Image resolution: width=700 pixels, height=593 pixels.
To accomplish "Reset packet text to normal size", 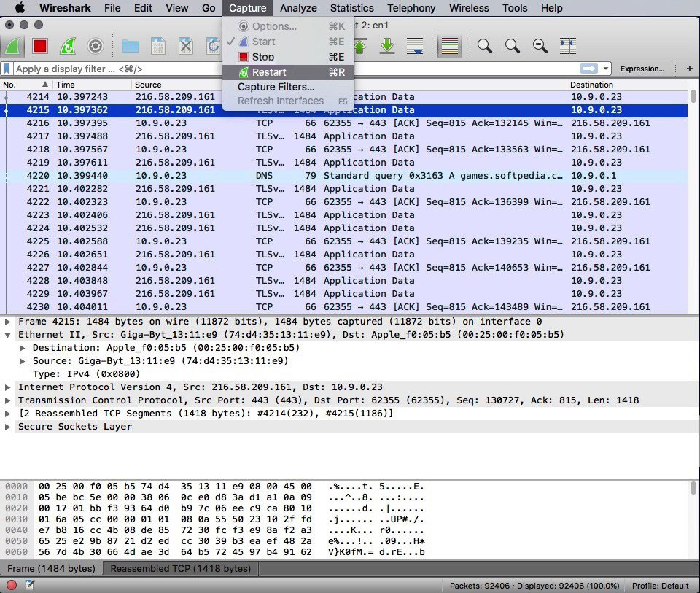I will click(x=540, y=46).
